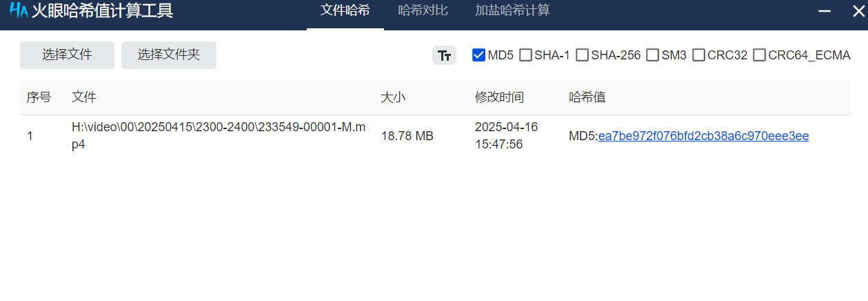Select the 修改时间 column header
This screenshot has width=868, height=301.
[499, 97]
